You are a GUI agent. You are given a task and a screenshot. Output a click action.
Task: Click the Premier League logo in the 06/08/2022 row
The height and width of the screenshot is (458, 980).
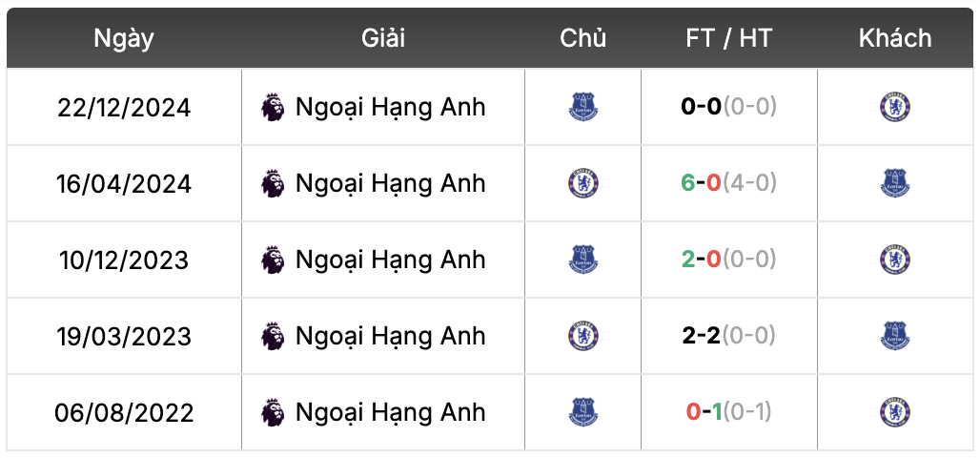point(273,412)
